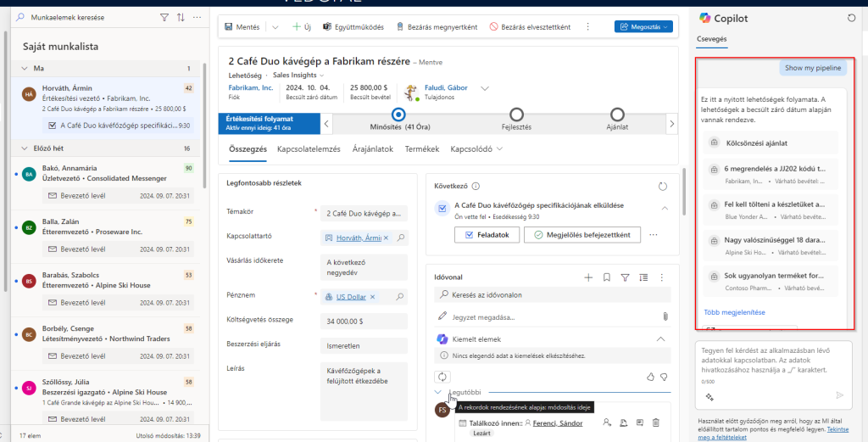Show Következő info tooltip icon
The image size is (868, 442).
point(476,187)
